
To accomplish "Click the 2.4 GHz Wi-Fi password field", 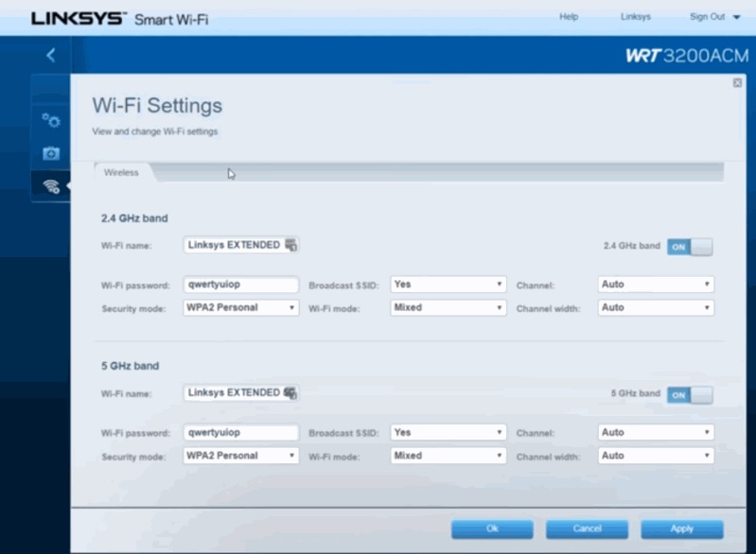I will [240, 285].
